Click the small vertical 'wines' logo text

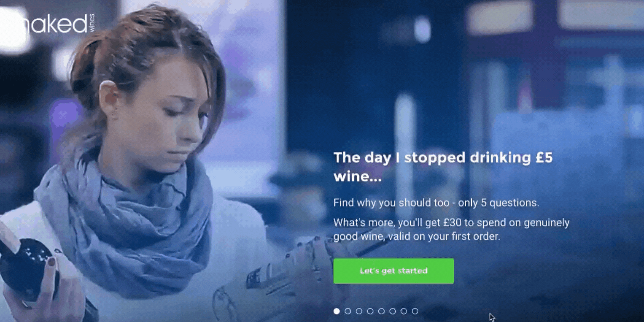pos(92,22)
